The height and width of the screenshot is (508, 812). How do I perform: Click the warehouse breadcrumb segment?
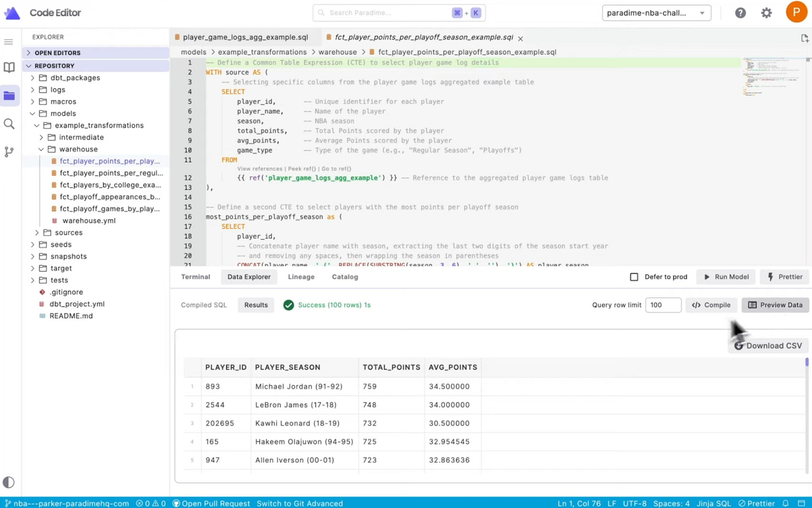(x=337, y=52)
